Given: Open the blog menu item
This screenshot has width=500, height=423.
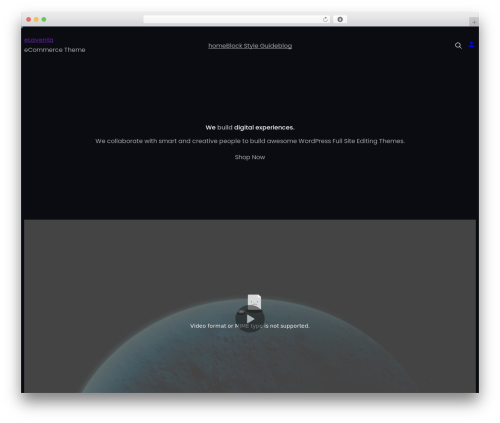Looking at the screenshot, I should [285, 46].
